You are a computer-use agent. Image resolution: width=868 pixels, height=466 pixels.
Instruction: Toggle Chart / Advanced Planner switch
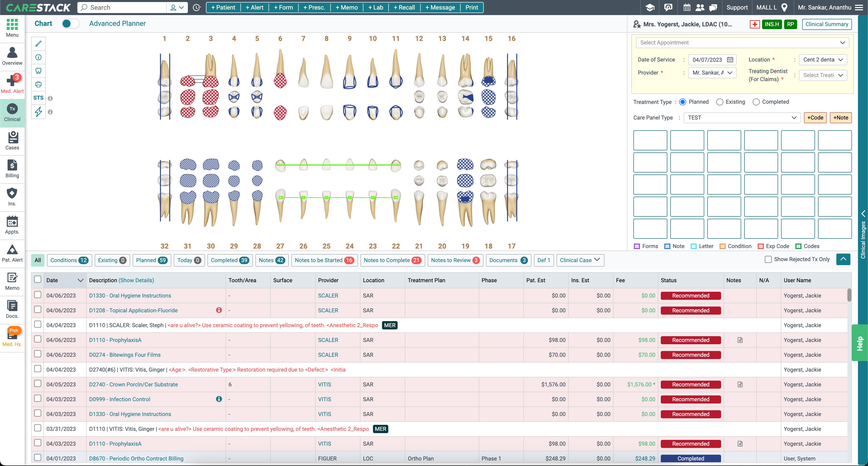click(70, 24)
